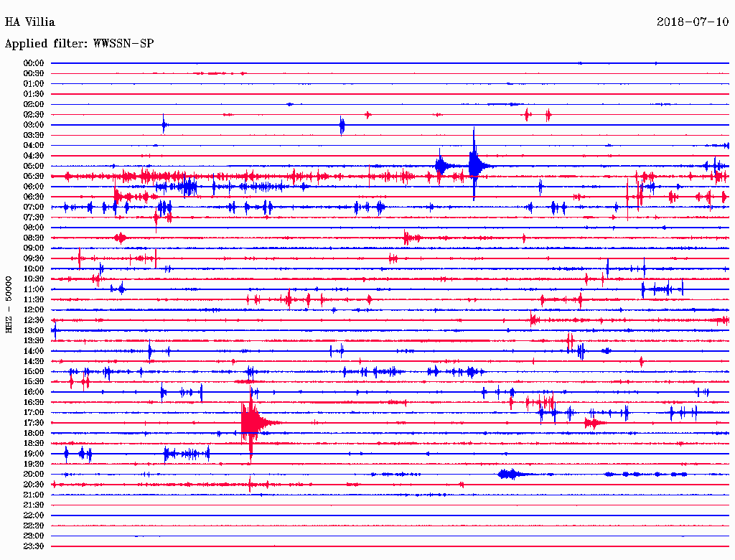This screenshot has height=560, width=735.
Task: Select the 16:00 time label
Action: [x=34, y=392]
